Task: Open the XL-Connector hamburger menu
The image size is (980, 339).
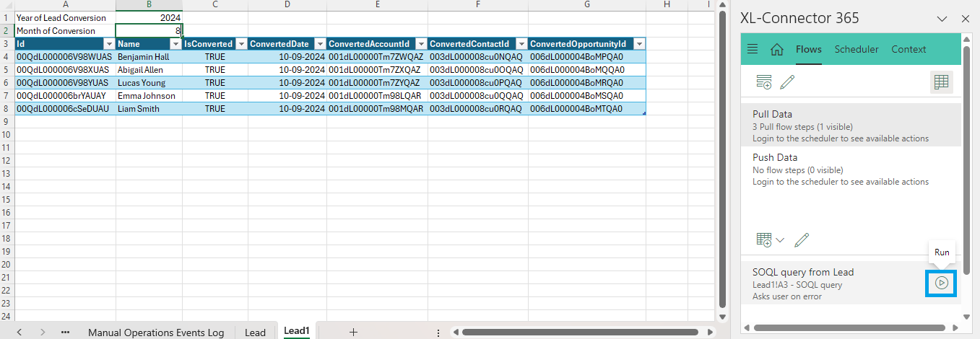Action: click(x=753, y=50)
